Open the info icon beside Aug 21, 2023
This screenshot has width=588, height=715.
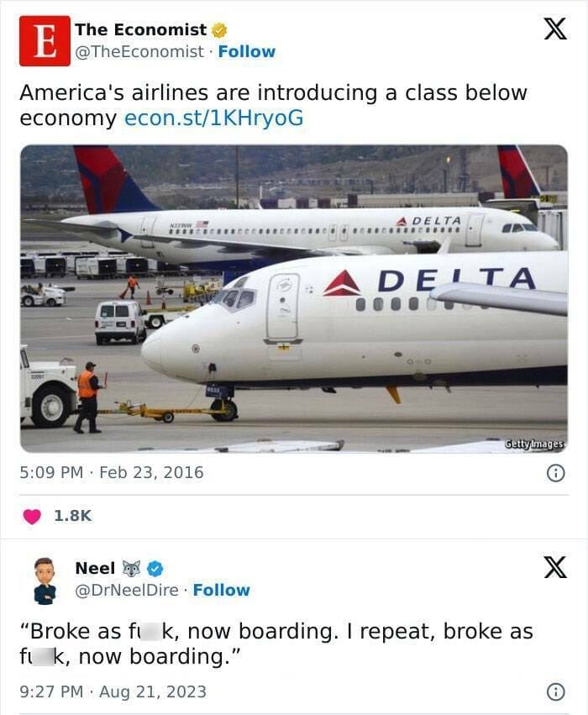pos(555,692)
